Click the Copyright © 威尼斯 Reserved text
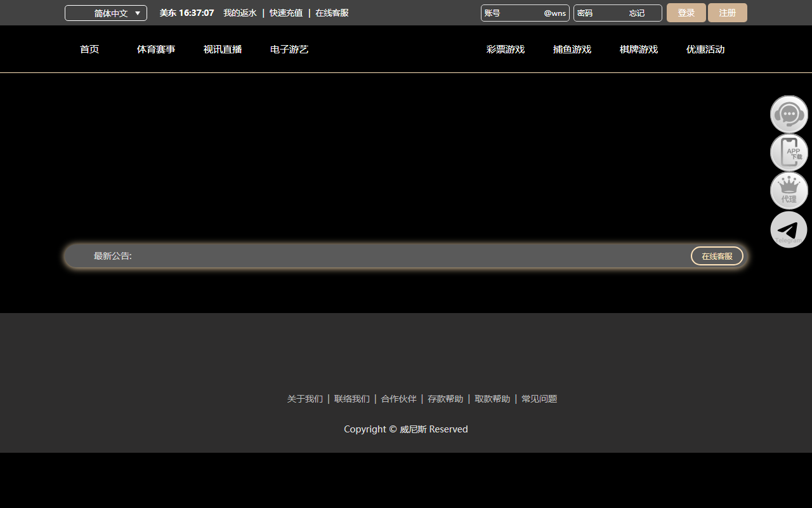The image size is (812, 508). [406, 429]
